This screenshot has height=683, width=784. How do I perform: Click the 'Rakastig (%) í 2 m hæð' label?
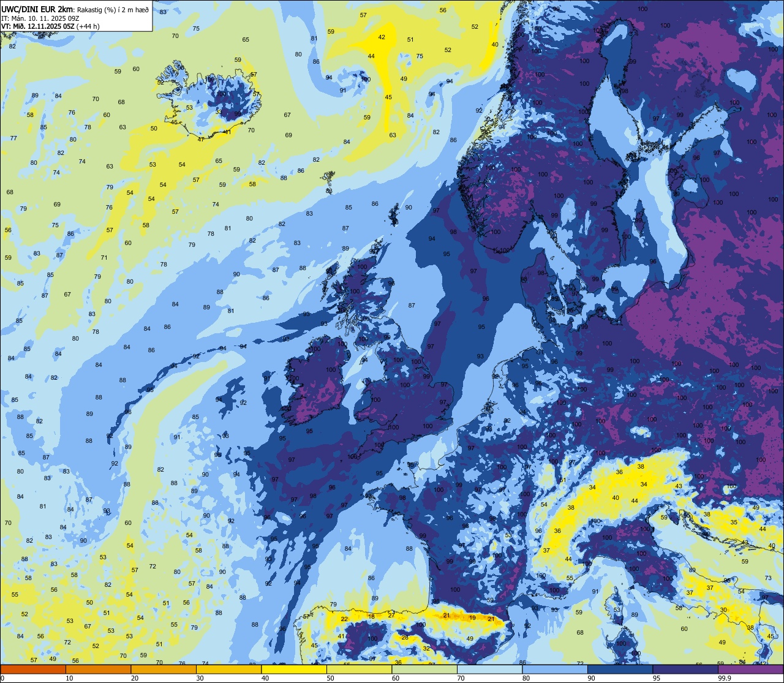click(x=113, y=9)
